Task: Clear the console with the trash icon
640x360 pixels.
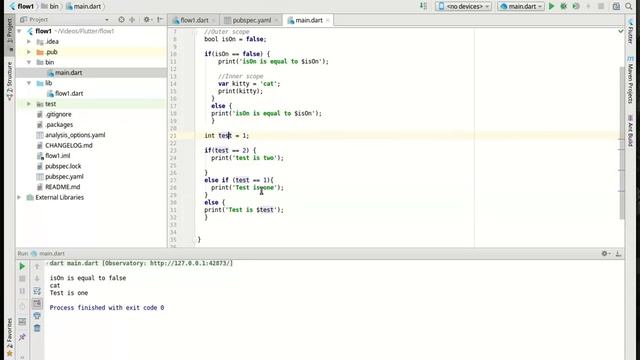Action: pos(37,328)
